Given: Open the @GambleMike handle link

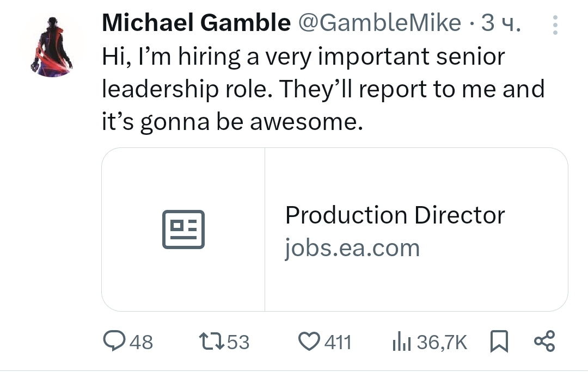Looking at the screenshot, I should click(378, 23).
